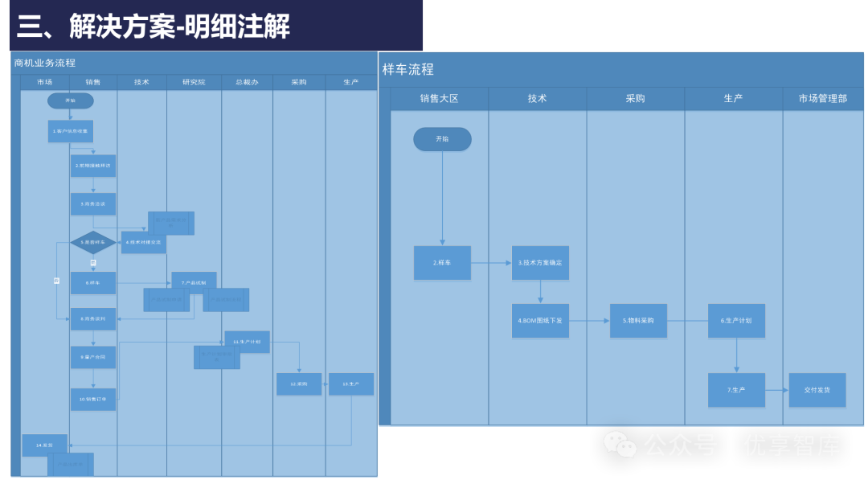Click 采购 header in 商机业务流程 chart
868x480 pixels.
tap(299, 82)
